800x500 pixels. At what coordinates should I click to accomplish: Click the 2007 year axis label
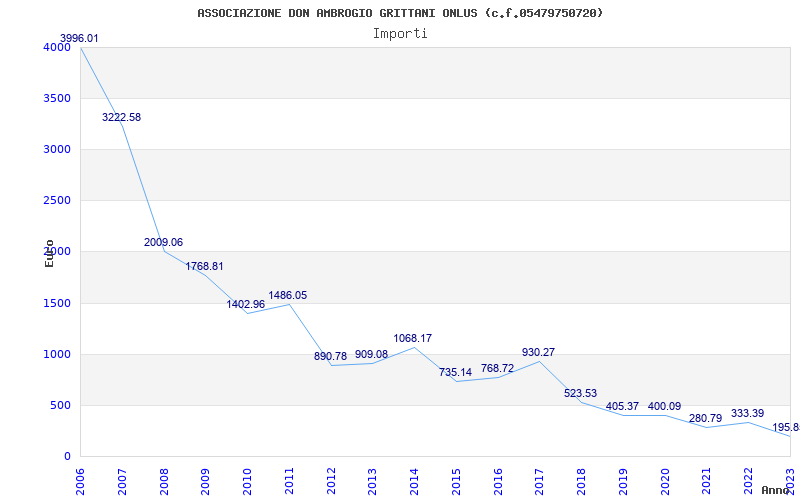click(x=122, y=482)
